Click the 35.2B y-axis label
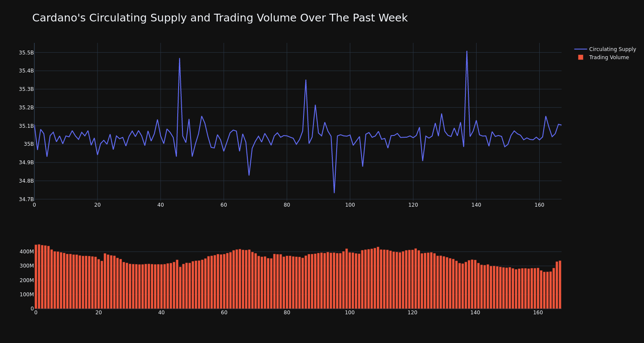Image resolution: width=644 pixels, height=343 pixels. pos(26,108)
